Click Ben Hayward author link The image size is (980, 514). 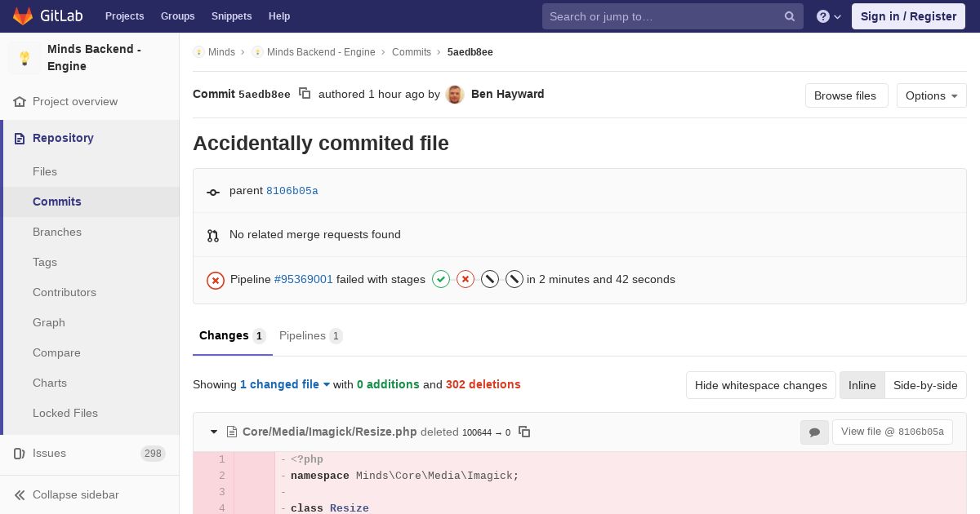pos(508,94)
